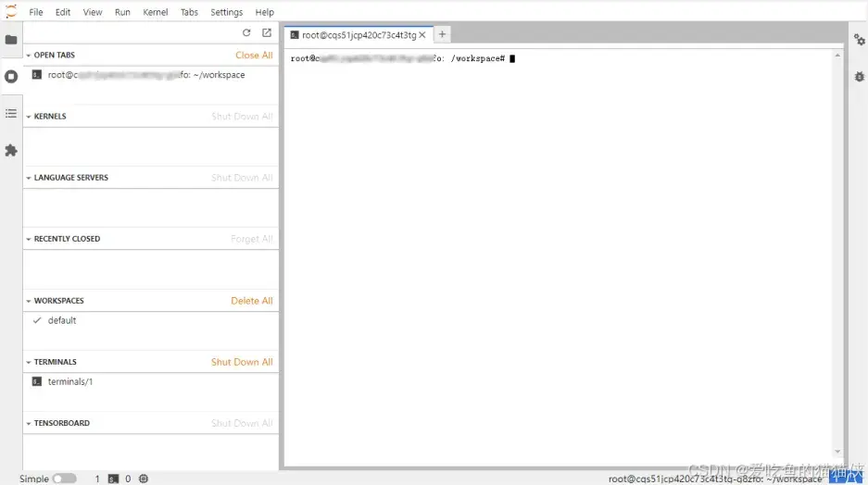Click the ~/workspace path in status bar
Image resolution: width=868 pixels, height=485 pixels.
click(x=715, y=479)
